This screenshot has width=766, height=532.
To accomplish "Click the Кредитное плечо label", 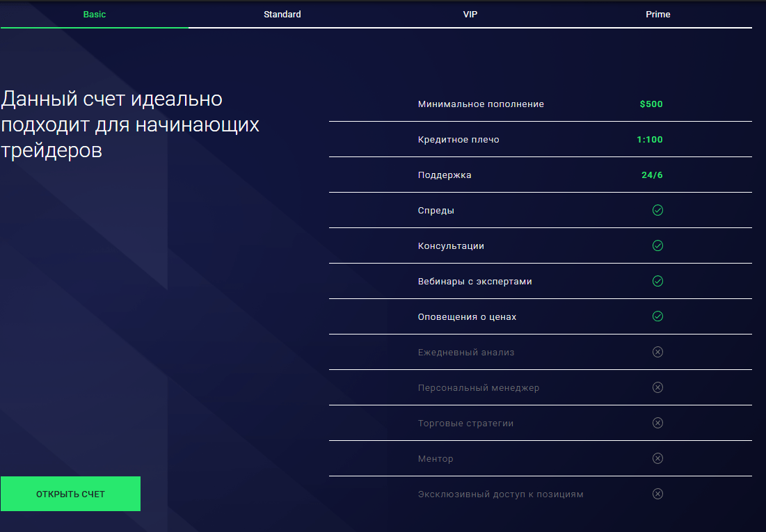I will coord(458,140).
